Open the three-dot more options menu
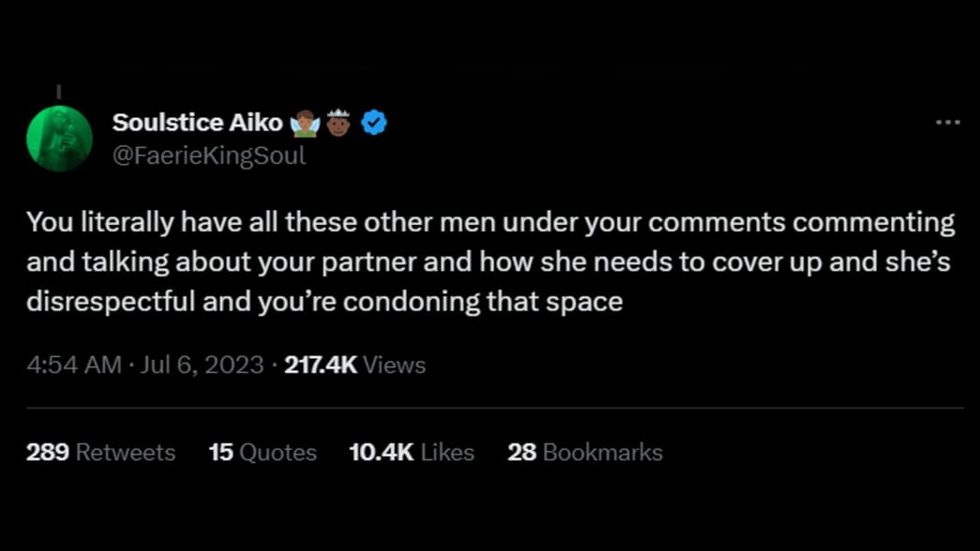This screenshot has height=551, width=980. tap(947, 123)
